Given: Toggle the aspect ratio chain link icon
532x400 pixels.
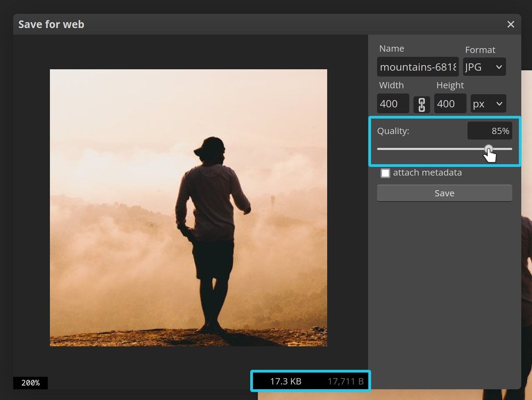Looking at the screenshot, I should [421, 103].
